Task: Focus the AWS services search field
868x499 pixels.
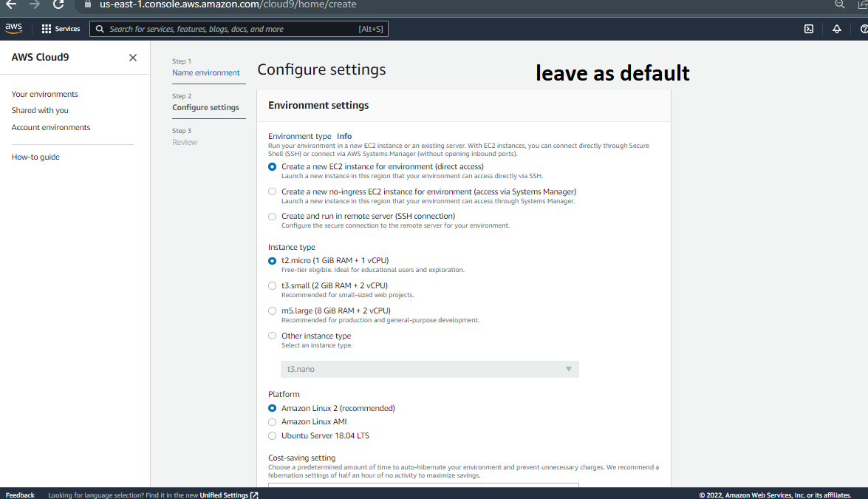Action: tap(239, 29)
